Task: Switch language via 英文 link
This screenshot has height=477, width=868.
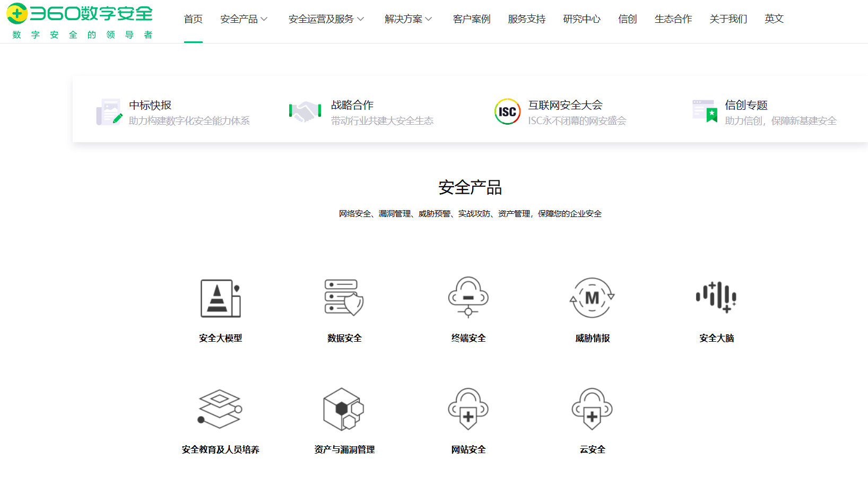Action: 774,19
